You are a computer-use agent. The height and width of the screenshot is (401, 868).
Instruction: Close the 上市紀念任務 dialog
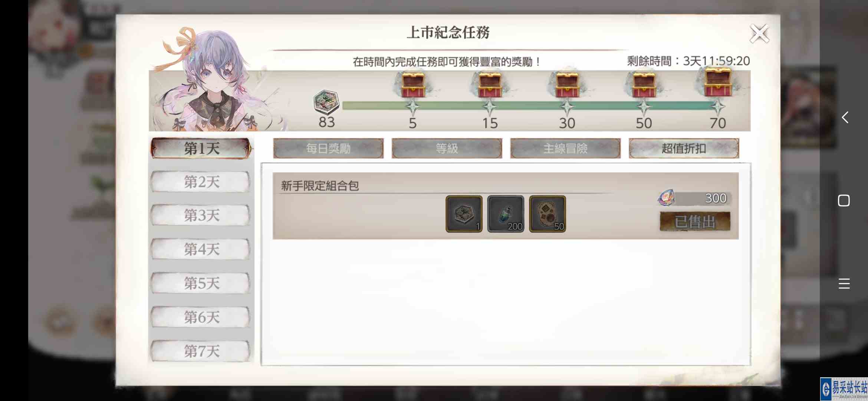tap(759, 34)
